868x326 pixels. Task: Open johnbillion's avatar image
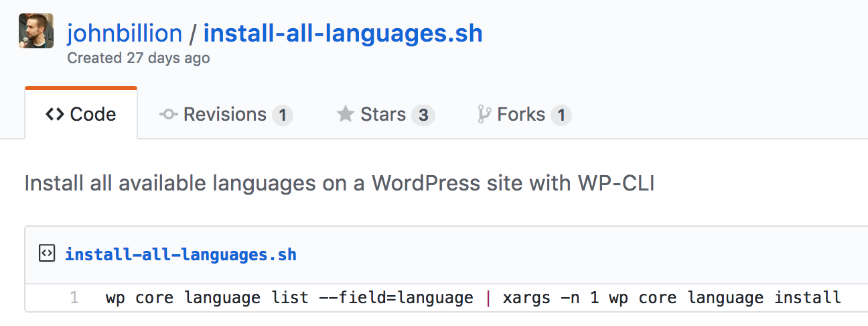click(36, 31)
